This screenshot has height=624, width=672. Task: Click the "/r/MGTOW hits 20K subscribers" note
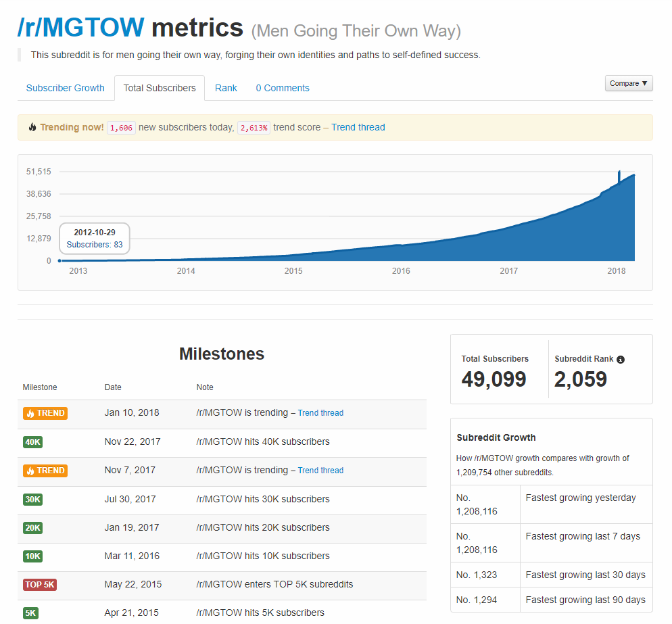263,527
